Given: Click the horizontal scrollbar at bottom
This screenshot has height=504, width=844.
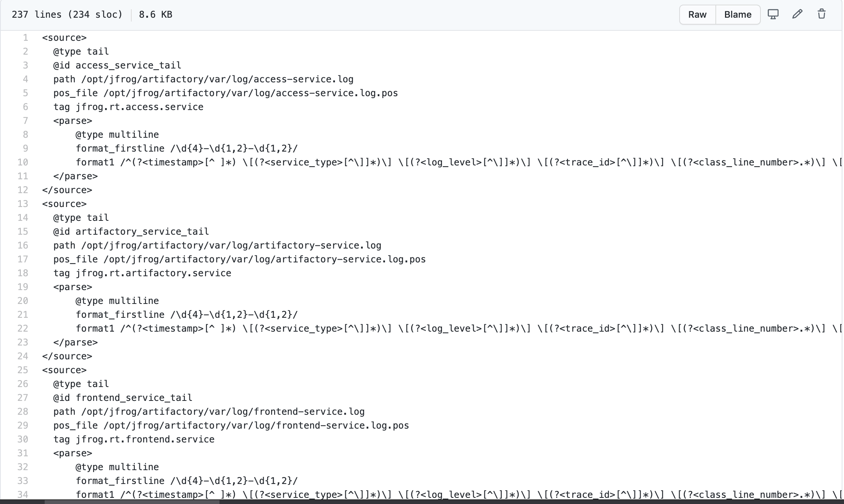Looking at the screenshot, I should [x=132, y=502].
